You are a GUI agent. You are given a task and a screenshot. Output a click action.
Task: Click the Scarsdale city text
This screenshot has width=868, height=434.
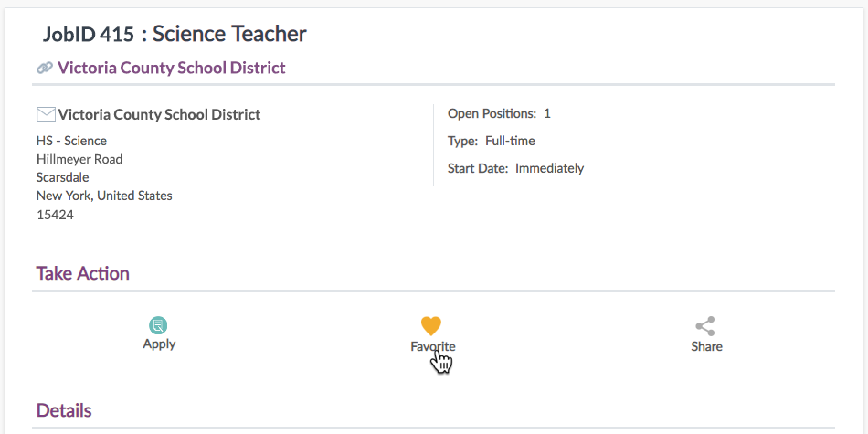click(62, 177)
